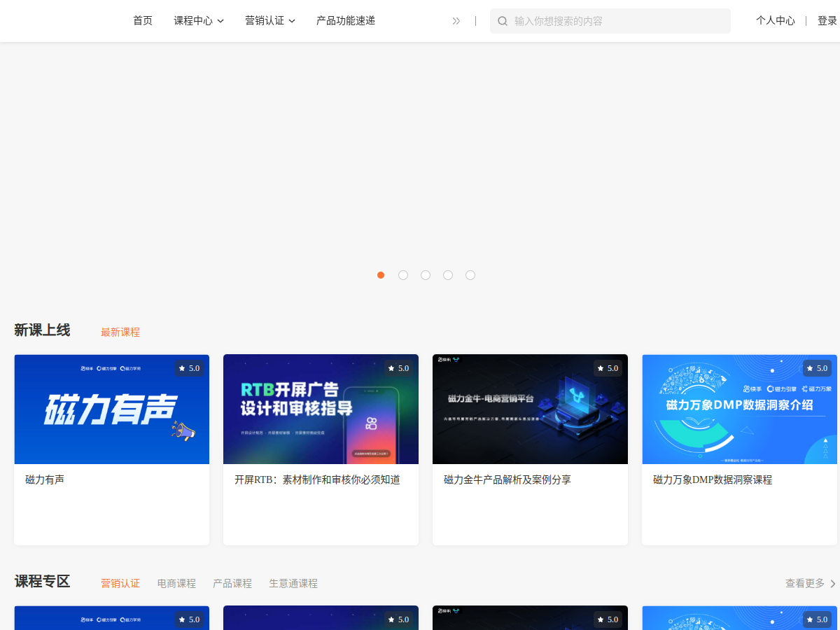
Task: Open 个人中心 link
Action: (x=776, y=21)
